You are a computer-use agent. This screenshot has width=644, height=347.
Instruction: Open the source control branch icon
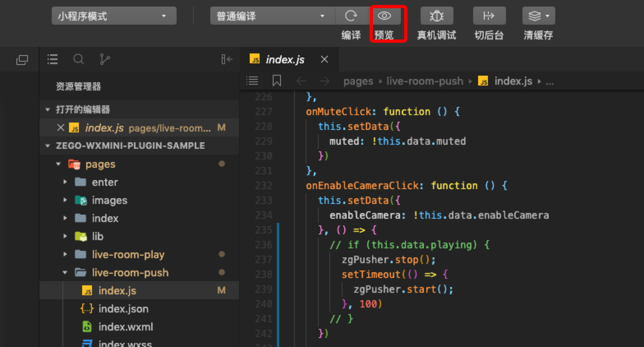[x=105, y=60]
